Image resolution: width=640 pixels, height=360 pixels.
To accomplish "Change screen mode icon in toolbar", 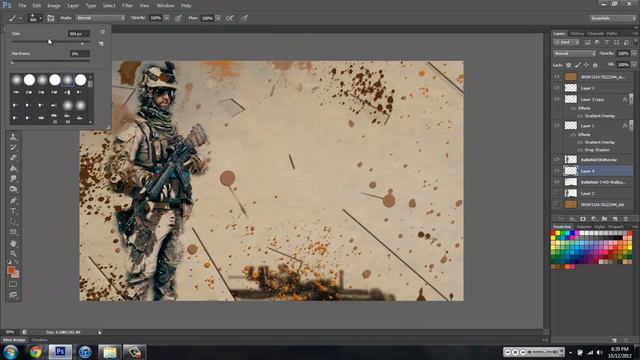I will pyautogui.click(x=13, y=295).
